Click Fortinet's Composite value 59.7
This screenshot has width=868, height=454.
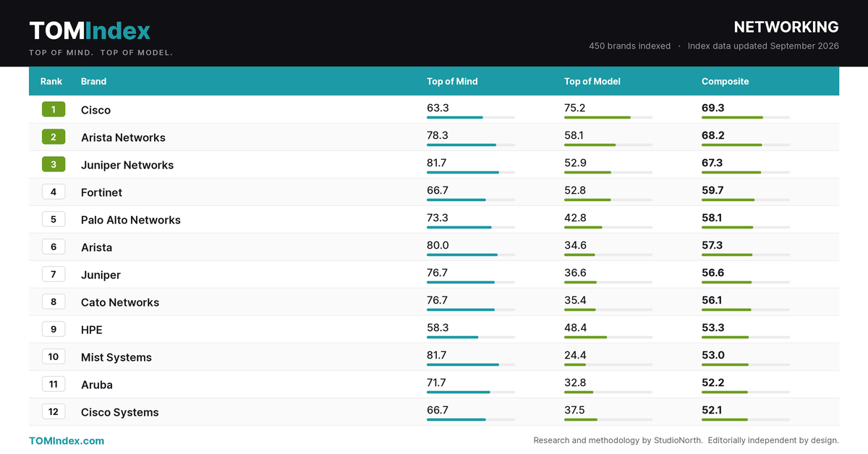[712, 190]
